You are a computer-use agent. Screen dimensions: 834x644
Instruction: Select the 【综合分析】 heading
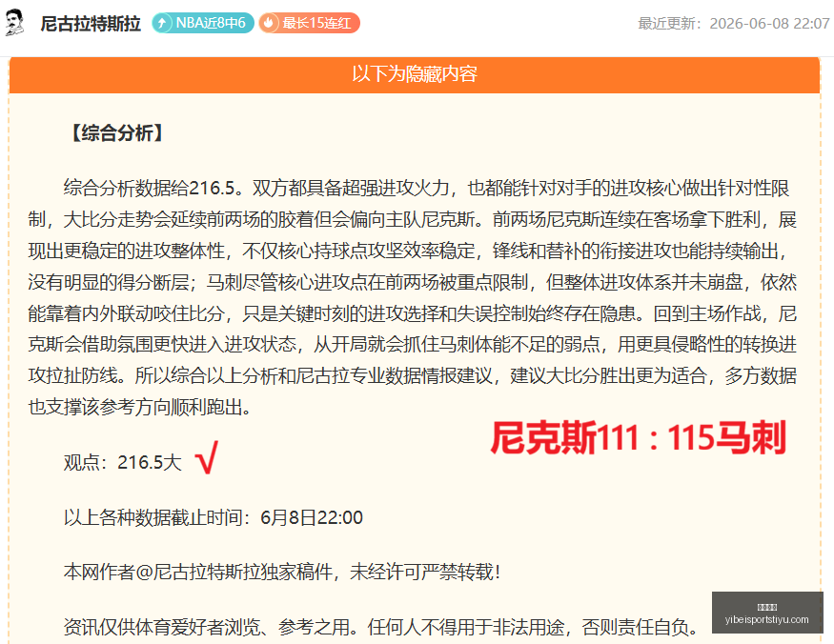(117, 133)
